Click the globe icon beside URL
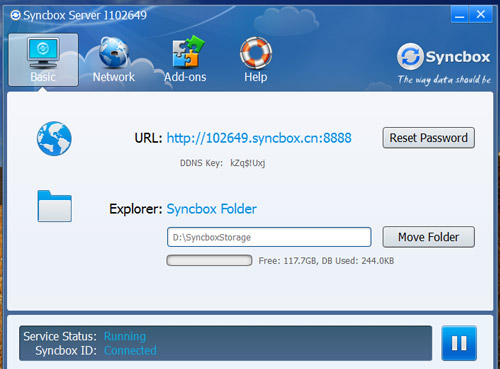This screenshot has width=500, height=369. [x=54, y=138]
